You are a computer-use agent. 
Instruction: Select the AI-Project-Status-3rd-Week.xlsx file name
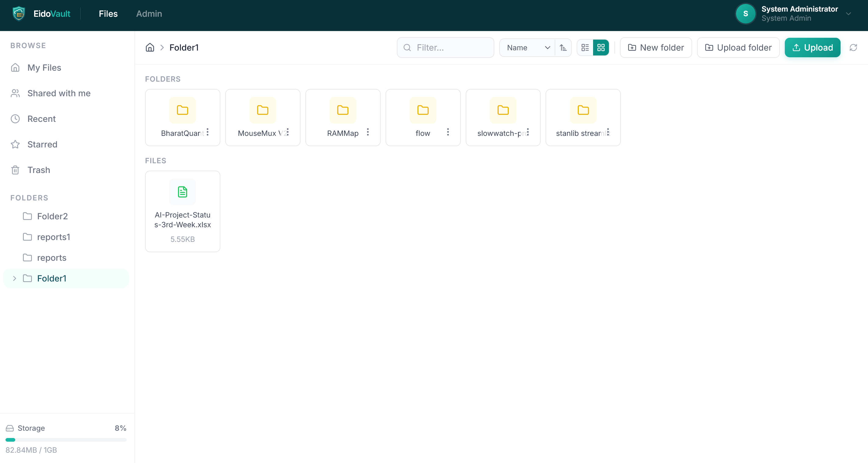click(x=182, y=220)
